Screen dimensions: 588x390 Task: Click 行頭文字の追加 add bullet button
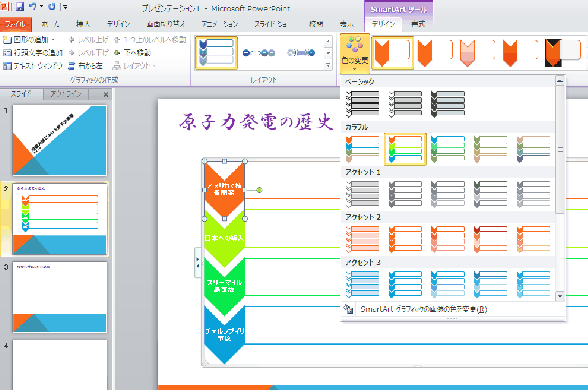point(33,52)
